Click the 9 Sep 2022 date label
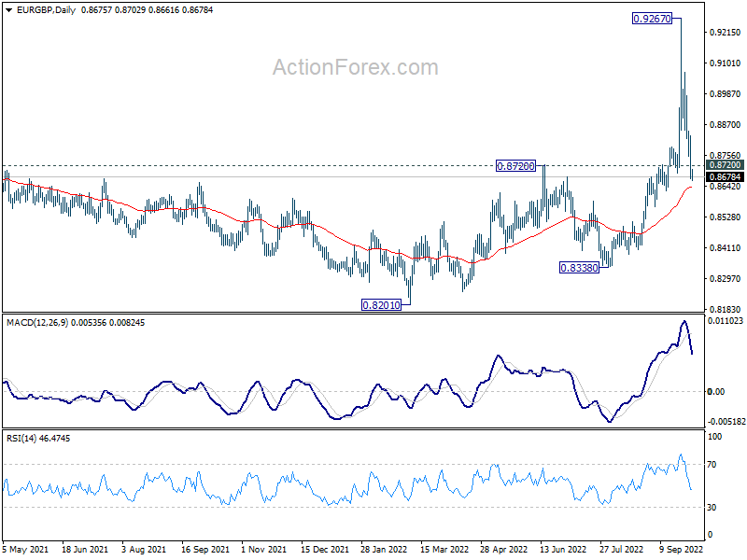 pyautogui.click(x=682, y=550)
